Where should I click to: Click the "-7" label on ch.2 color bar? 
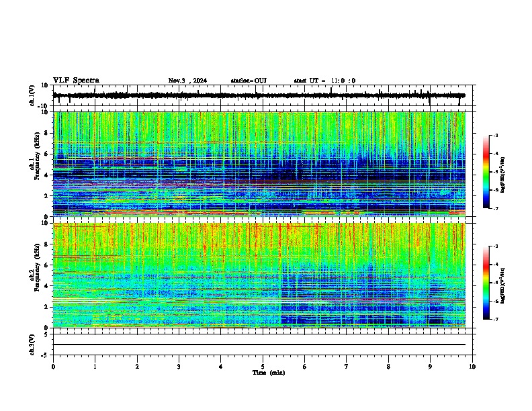coord(495,319)
